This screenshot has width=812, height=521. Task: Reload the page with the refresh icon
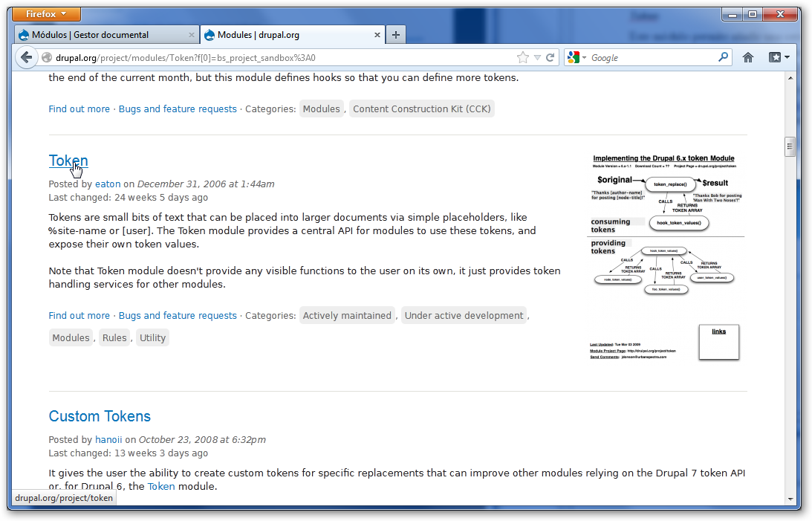550,57
